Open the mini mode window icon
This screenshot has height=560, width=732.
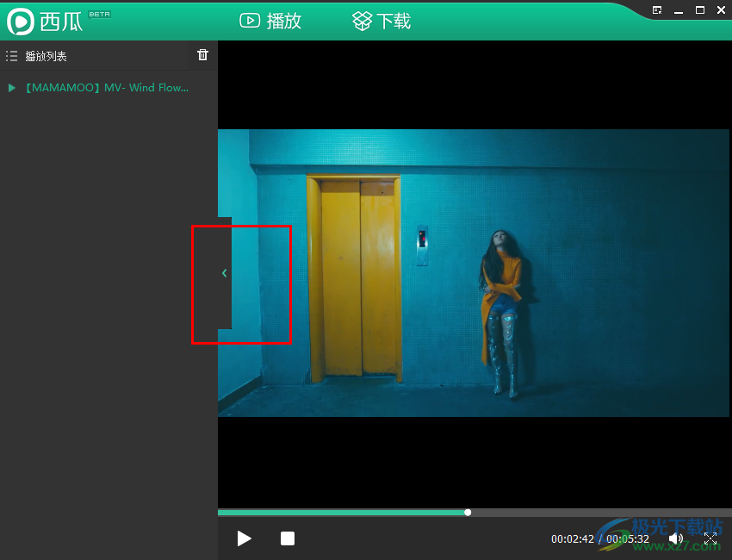[657, 10]
